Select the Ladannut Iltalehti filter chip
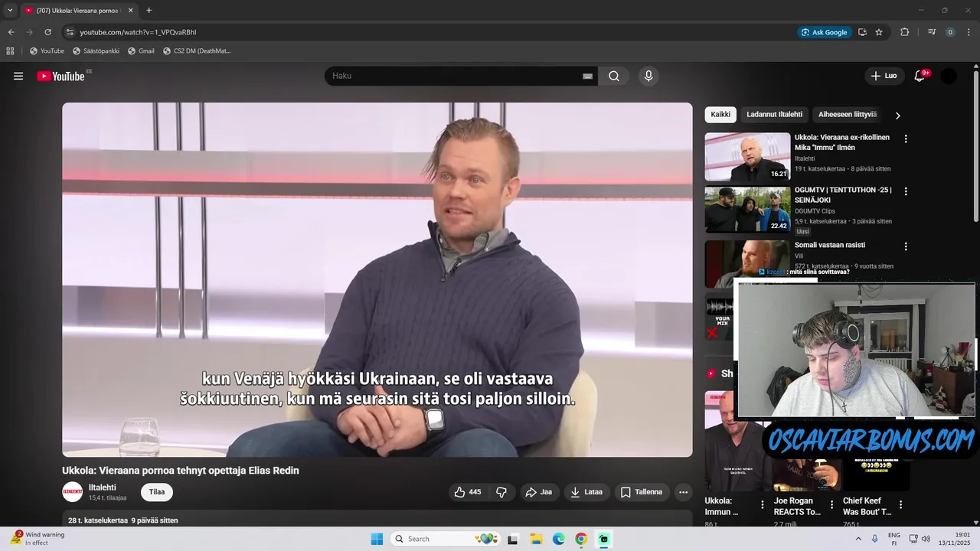 point(774,115)
